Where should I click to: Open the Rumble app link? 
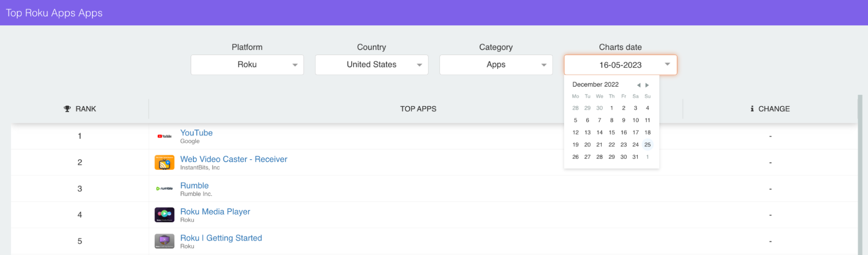[194, 186]
